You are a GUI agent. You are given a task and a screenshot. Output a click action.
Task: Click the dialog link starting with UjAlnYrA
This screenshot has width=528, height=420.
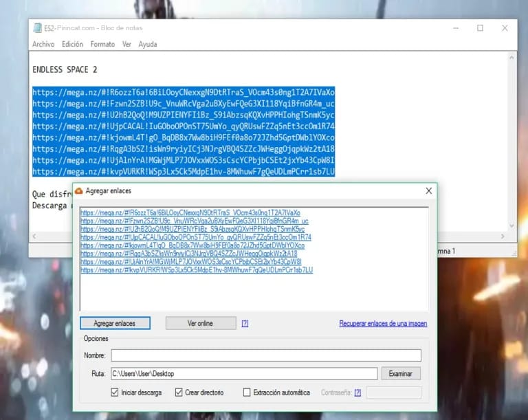click(x=191, y=262)
